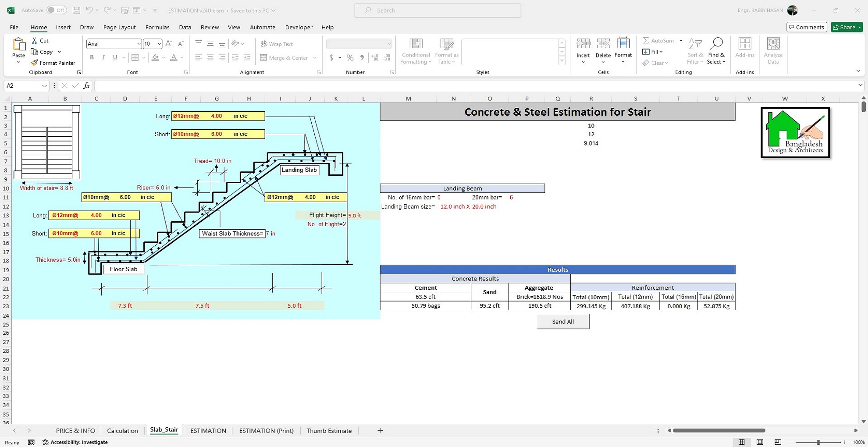
Task: Click the Increase Font Size icon
Action: (x=169, y=43)
